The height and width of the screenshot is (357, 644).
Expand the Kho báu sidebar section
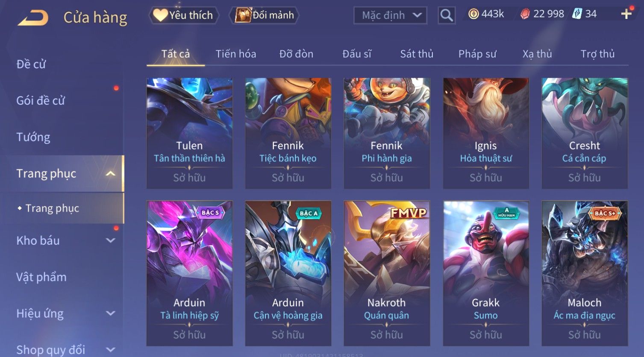pos(111,240)
